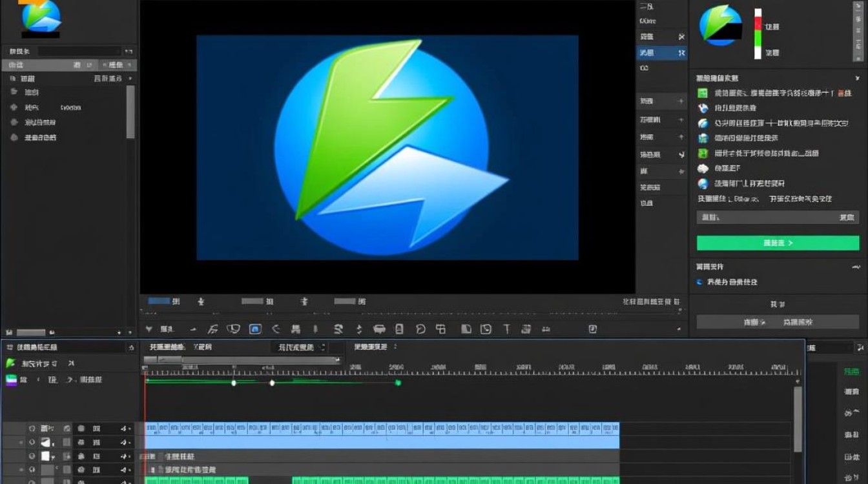Image resolution: width=868 pixels, height=484 pixels.
Task: Click the red and green vertical level meter
Action: click(x=758, y=34)
